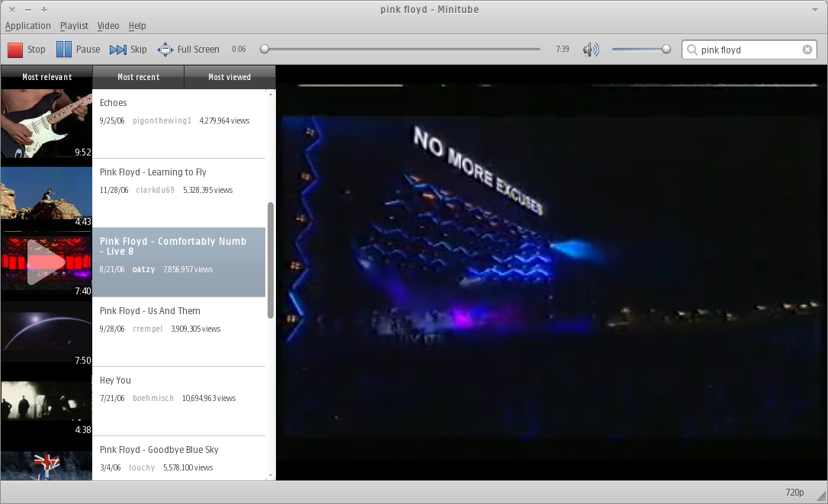
Task: Click uploader name clarkdu69
Action: click(156, 190)
